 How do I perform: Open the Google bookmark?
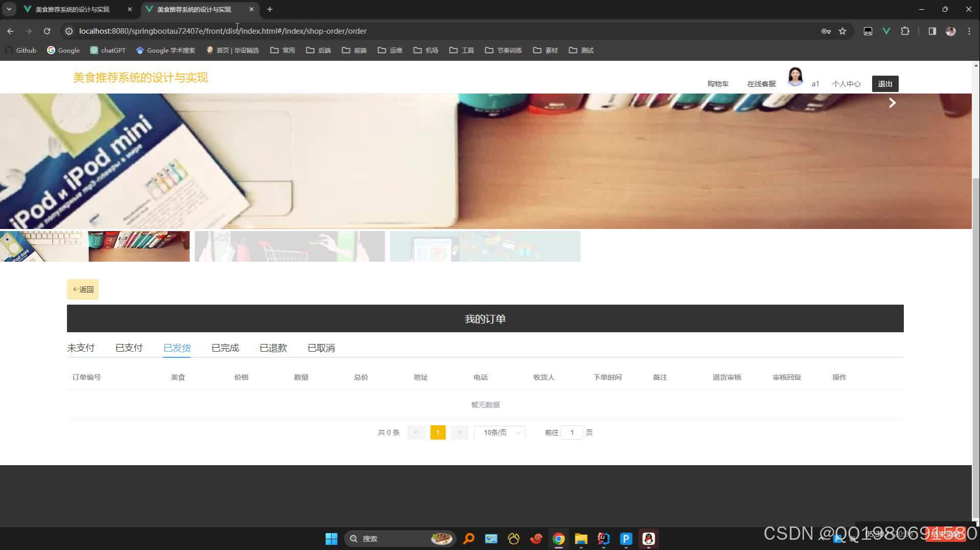(63, 50)
